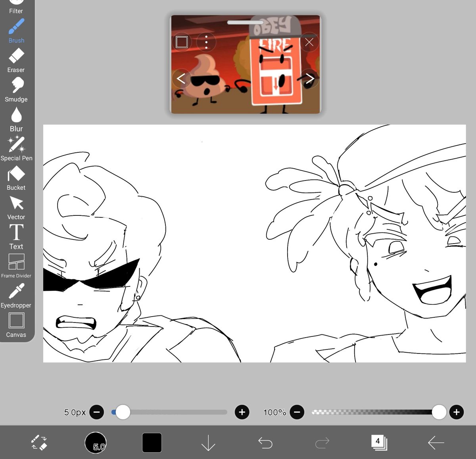Select the Text tool

pos(16,236)
